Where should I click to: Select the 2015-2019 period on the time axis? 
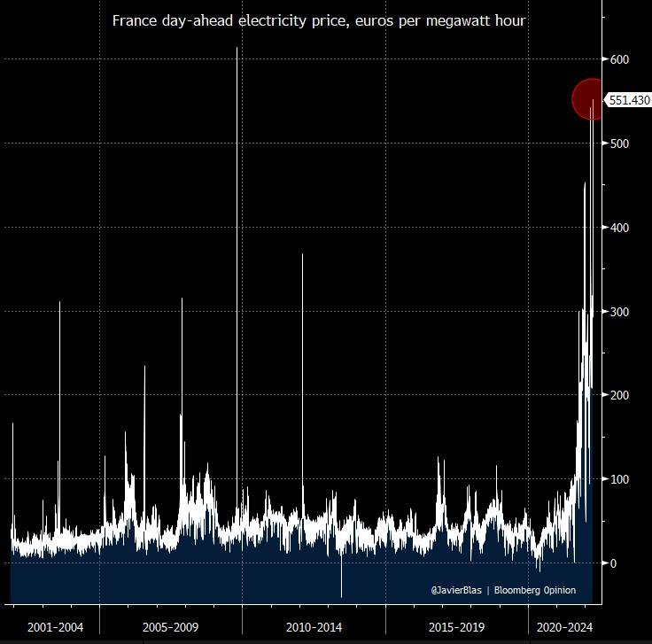pyautogui.click(x=456, y=627)
